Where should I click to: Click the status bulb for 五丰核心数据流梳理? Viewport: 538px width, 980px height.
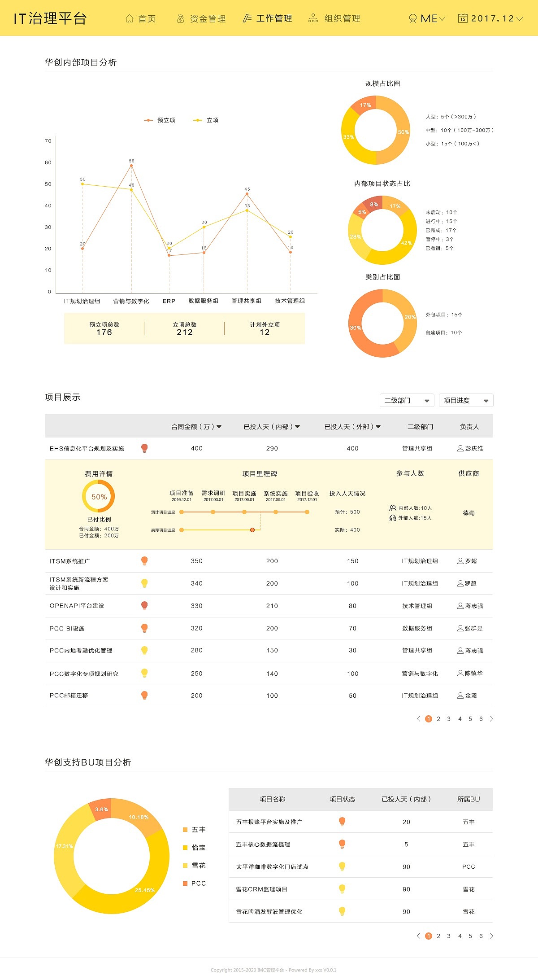point(342,844)
